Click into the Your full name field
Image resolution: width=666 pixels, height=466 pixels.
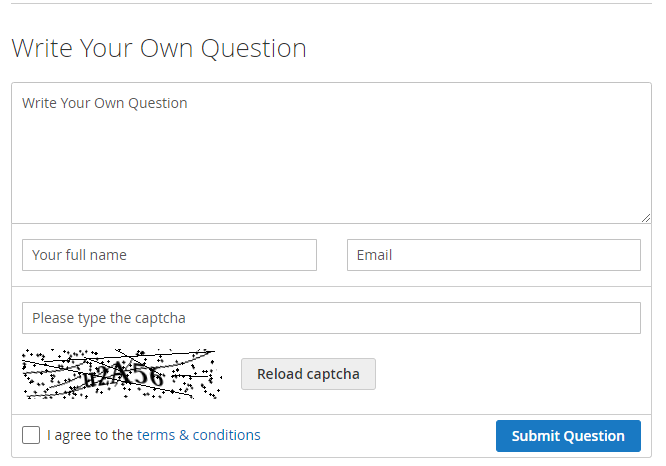(x=169, y=255)
